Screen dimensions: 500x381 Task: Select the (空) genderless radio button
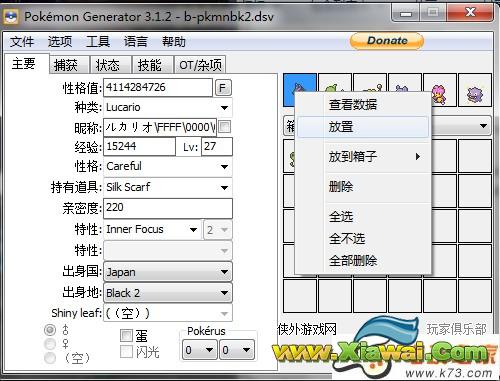[50, 358]
